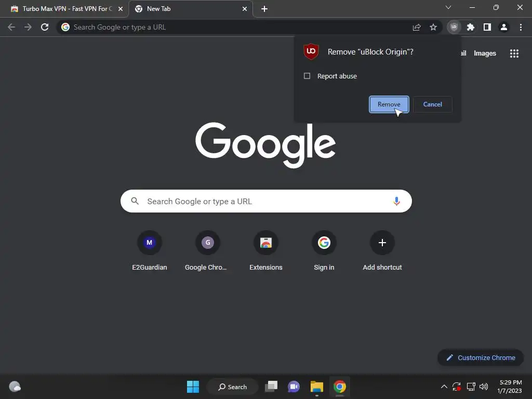Click the uBlock Origin extension icon in toolbar
Image resolution: width=532 pixels, height=399 pixels.
(x=454, y=27)
